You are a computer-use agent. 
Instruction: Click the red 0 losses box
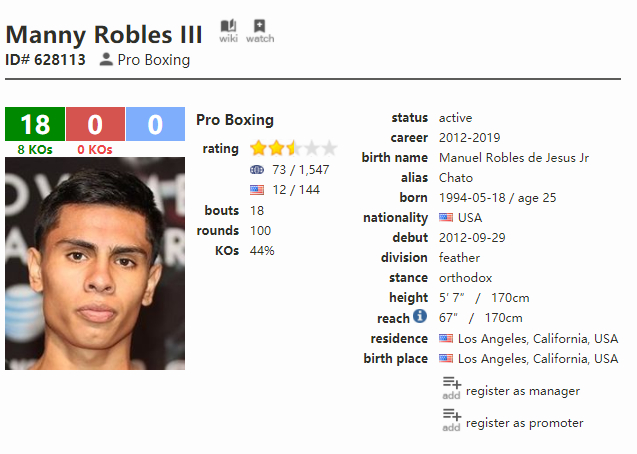click(x=95, y=124)
